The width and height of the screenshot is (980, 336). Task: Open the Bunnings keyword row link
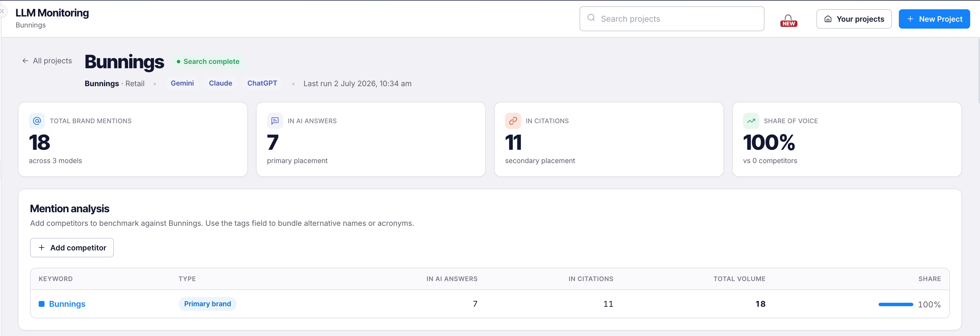pyautogui.click(x=67, y=304)
